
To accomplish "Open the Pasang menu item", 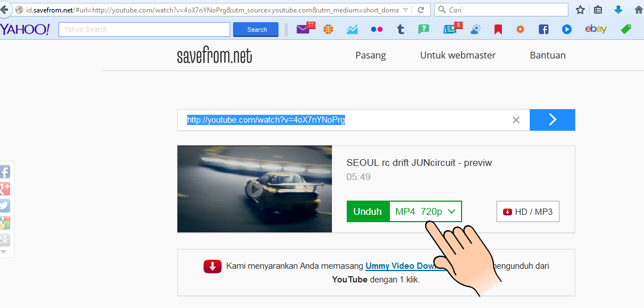I will click(x=371, y=56).
